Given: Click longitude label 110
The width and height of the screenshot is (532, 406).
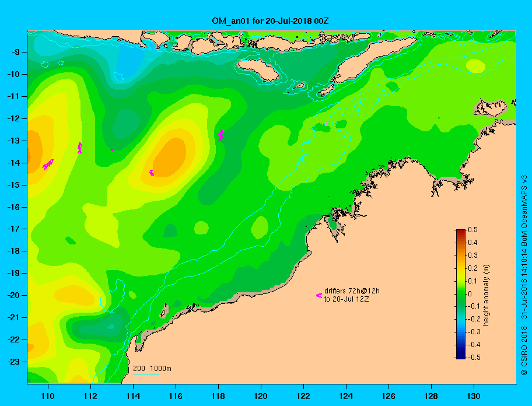Looking at the screenshot, I should 48,396.
